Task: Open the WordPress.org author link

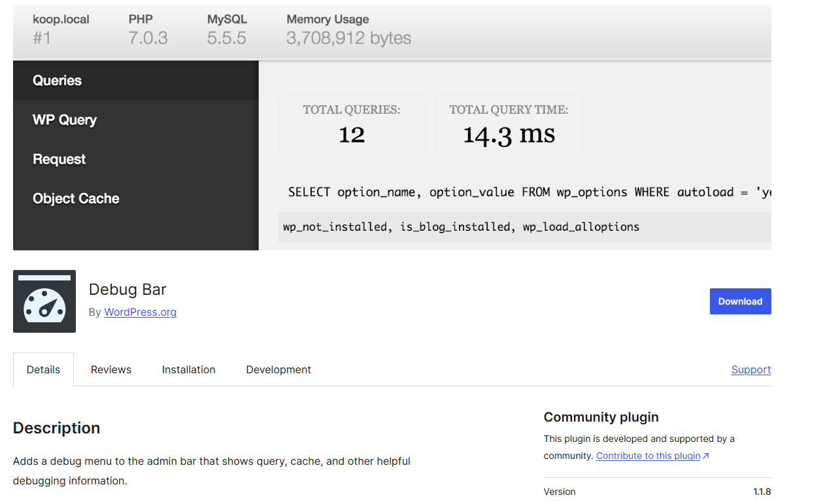Action: 140,312
